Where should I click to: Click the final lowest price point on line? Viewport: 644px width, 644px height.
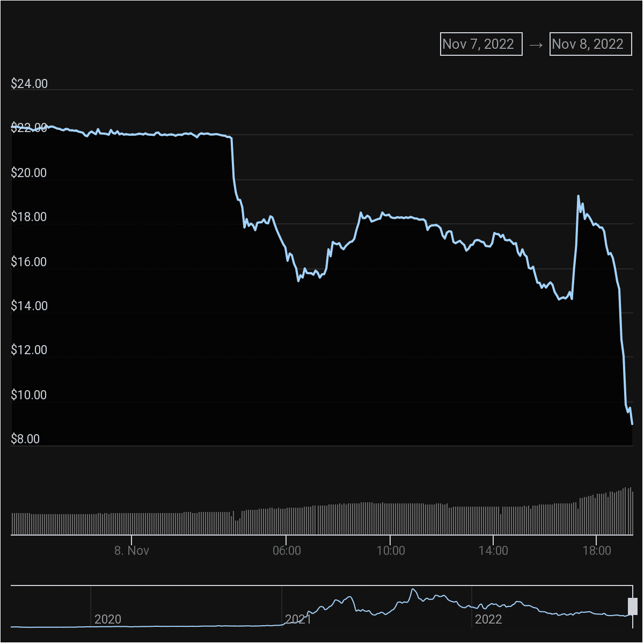632,424
